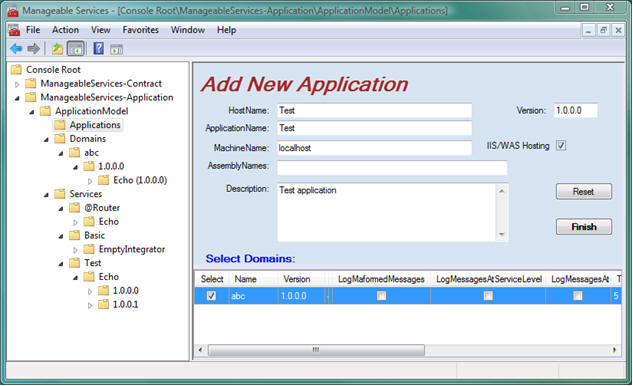Click the Basic folder icon
This screenshot has height=386, width=633.
tap(75, 235)
